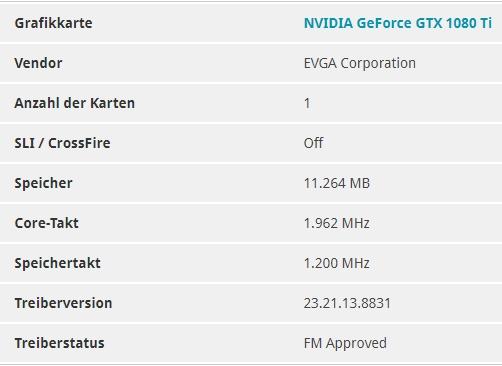Select the Speicher label

pyautogui.click(x=43, y=183)
